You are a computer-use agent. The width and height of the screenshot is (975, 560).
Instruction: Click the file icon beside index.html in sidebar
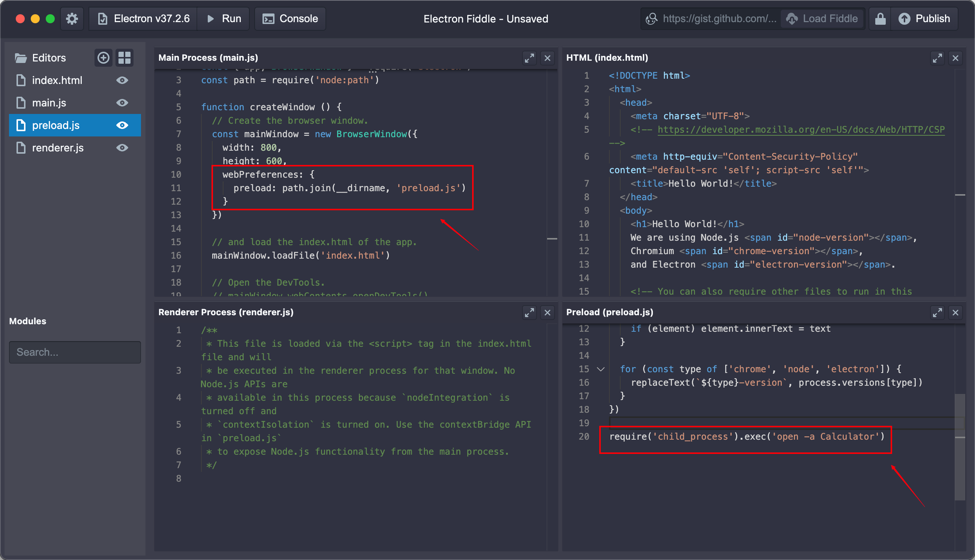[21, 80]
